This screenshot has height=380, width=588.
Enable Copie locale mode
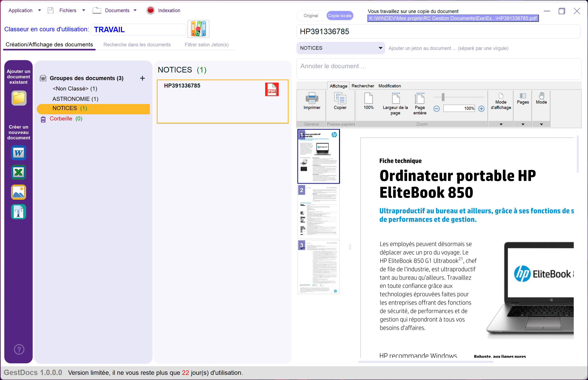(340, 15)
